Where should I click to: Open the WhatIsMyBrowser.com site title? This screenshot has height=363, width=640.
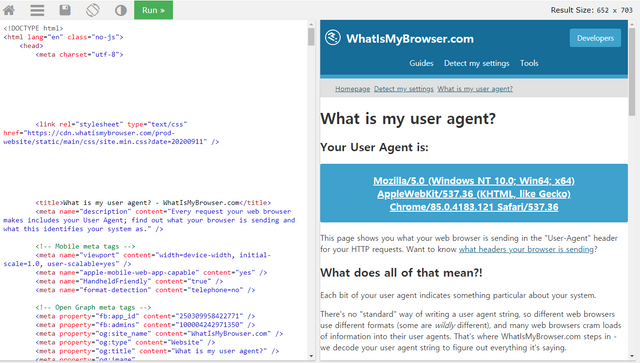(x=410, y=39)
